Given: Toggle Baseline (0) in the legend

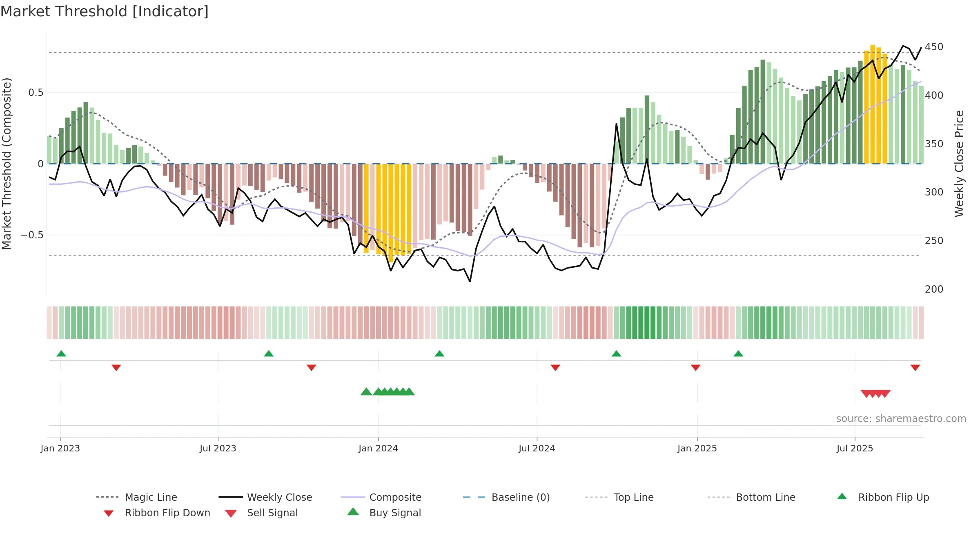Looking at the screenshot, I should (x=506, y=497).
